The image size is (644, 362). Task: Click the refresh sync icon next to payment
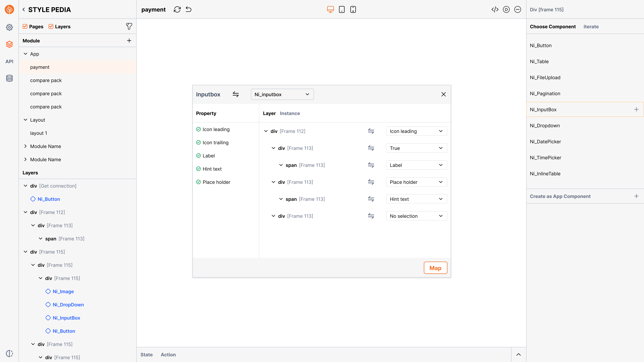click(x=177, y=10)
